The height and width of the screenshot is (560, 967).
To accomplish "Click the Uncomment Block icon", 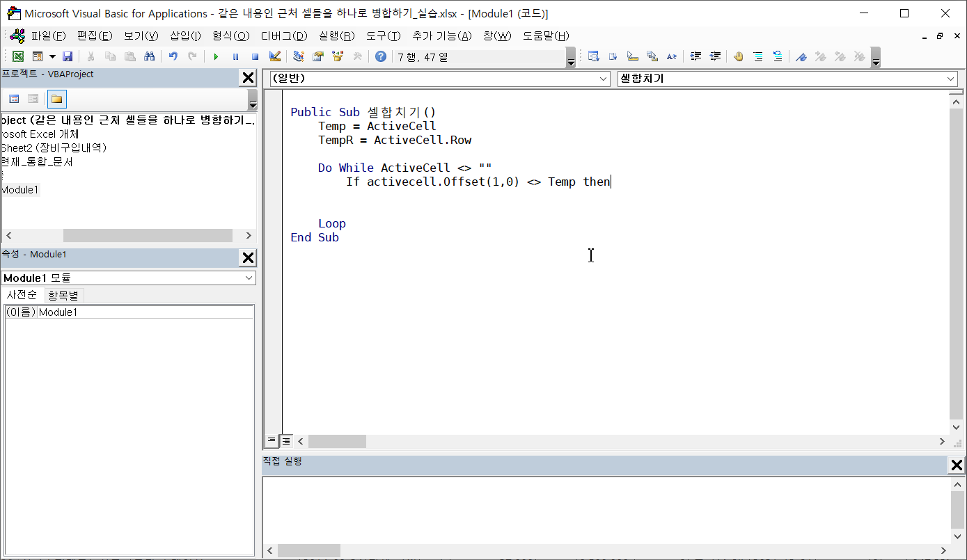I will (x=778, y=56).
